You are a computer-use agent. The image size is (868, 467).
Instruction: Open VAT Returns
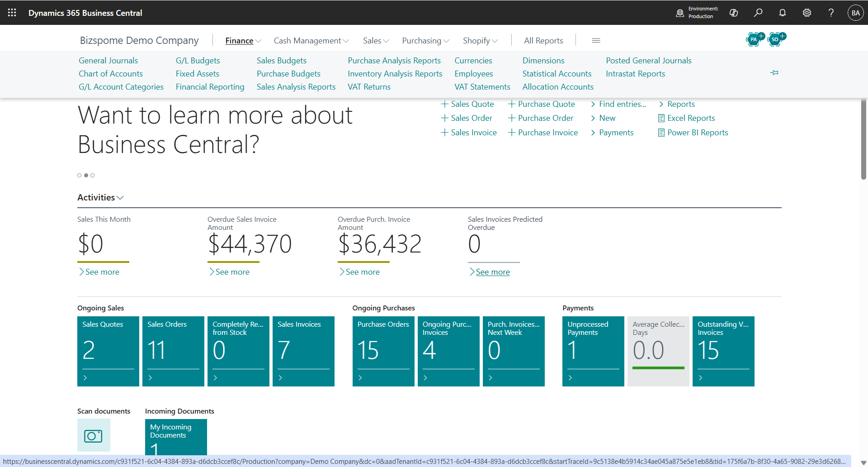(x=369, y=87)
